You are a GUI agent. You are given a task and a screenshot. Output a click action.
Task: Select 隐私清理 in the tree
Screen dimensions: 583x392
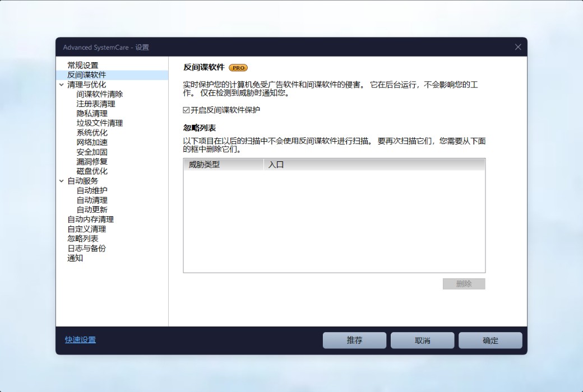pos(92,114)
